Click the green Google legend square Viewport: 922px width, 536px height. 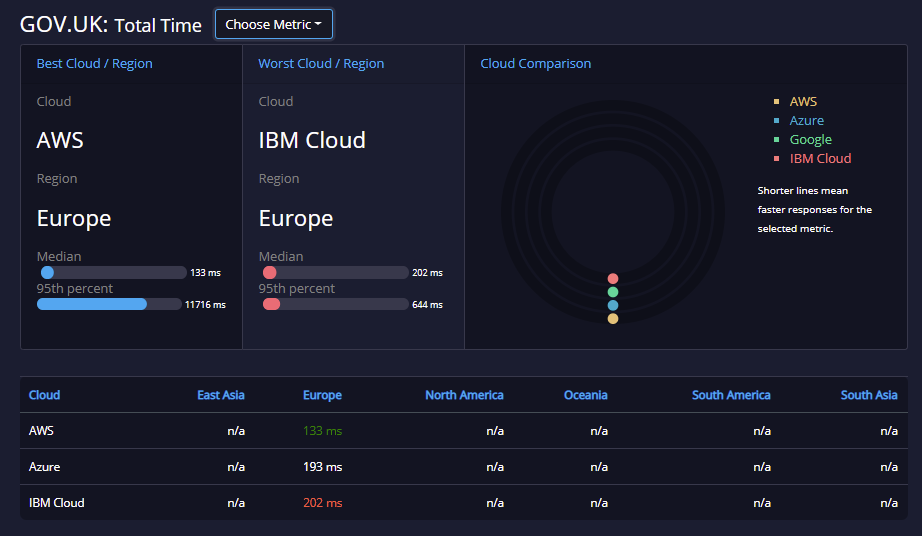(x=776, y=139)
